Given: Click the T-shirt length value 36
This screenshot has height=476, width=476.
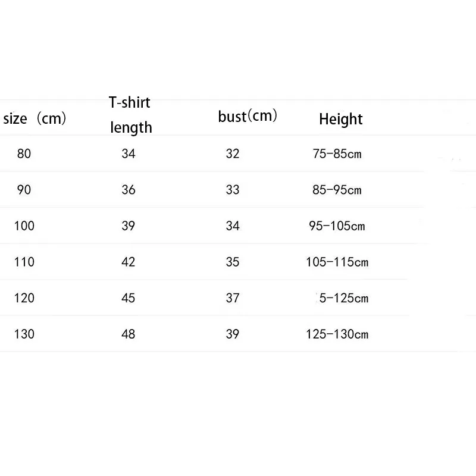Looking at the screenshot, I should 129,190.
